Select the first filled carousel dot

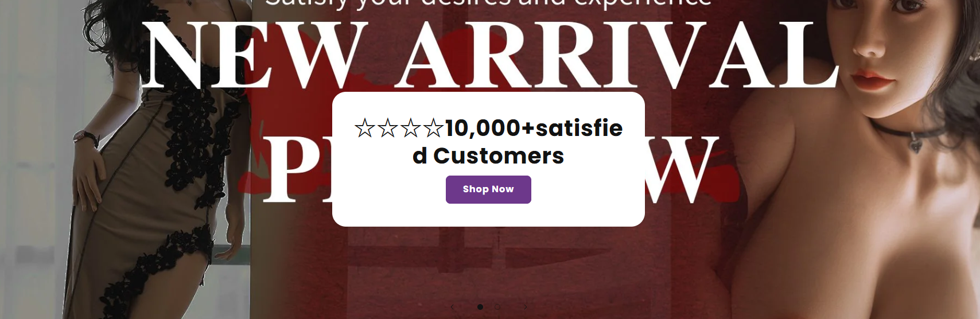(480, 307)
